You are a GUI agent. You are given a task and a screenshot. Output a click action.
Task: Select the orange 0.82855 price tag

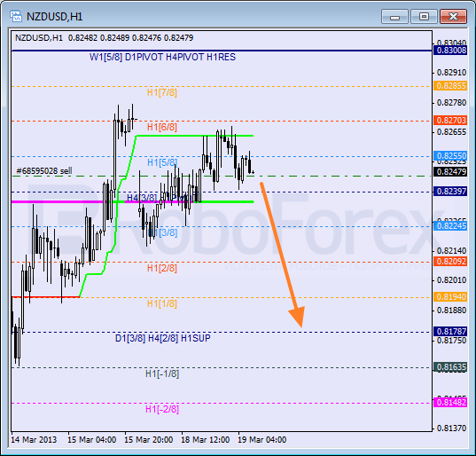coord(450,86)
